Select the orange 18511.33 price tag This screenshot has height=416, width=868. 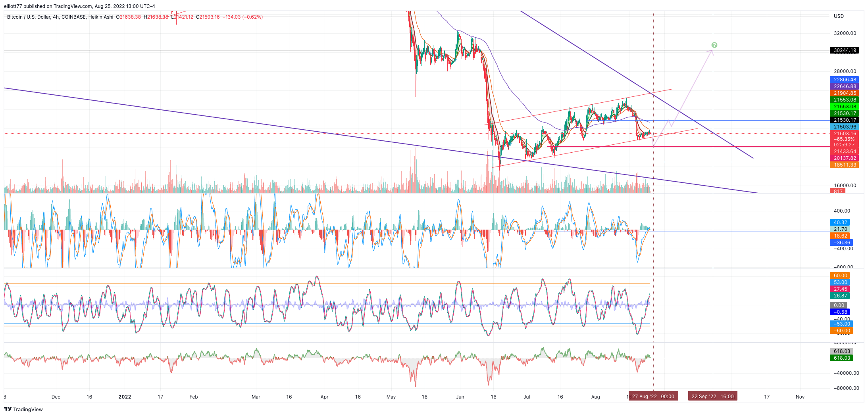tap(844, 165)
